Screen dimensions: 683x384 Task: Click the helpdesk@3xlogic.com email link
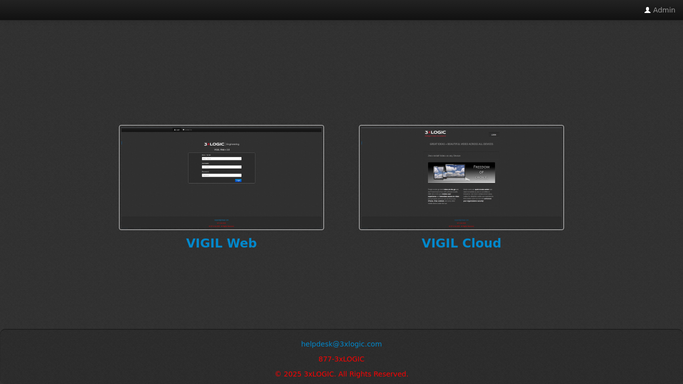coord(342,344)
